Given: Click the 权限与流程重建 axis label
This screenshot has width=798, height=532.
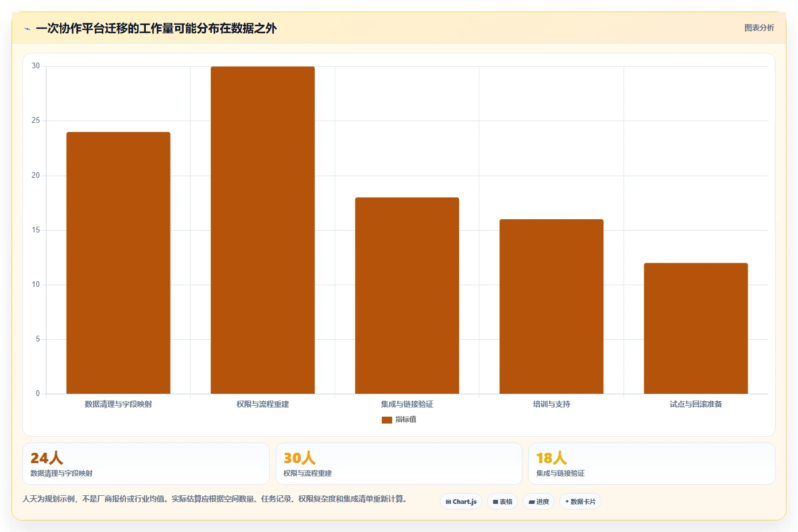Looking at the screenshot, I should pyautogui.click(x=262, y=404).
